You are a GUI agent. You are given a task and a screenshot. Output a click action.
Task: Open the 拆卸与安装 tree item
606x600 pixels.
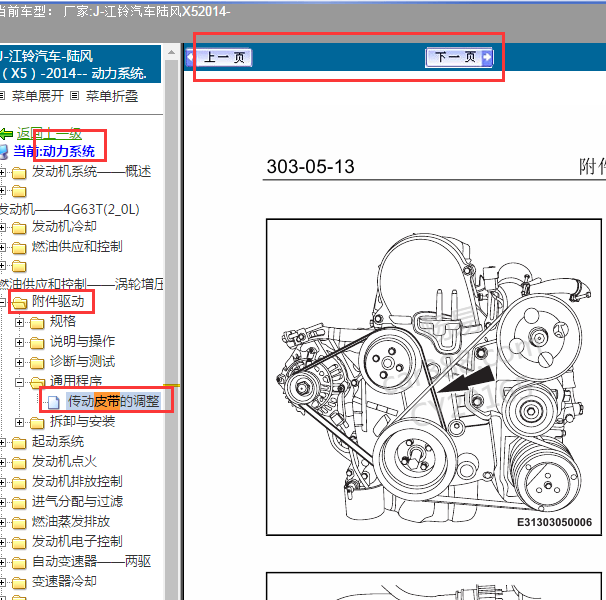pyautogui.click(x=82, y=421)
